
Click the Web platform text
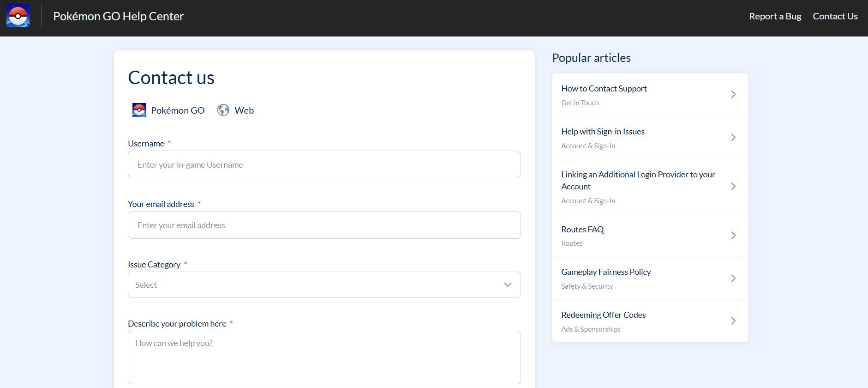coord(244,110)
